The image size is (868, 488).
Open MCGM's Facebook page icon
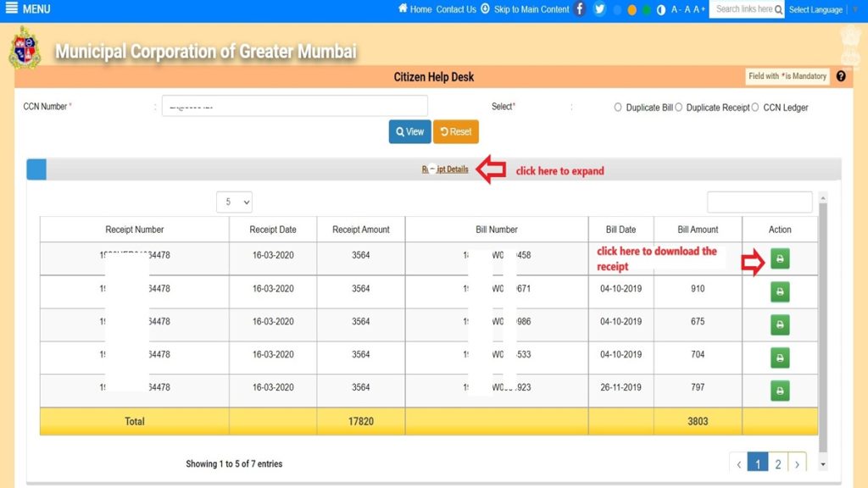point(578,9)
